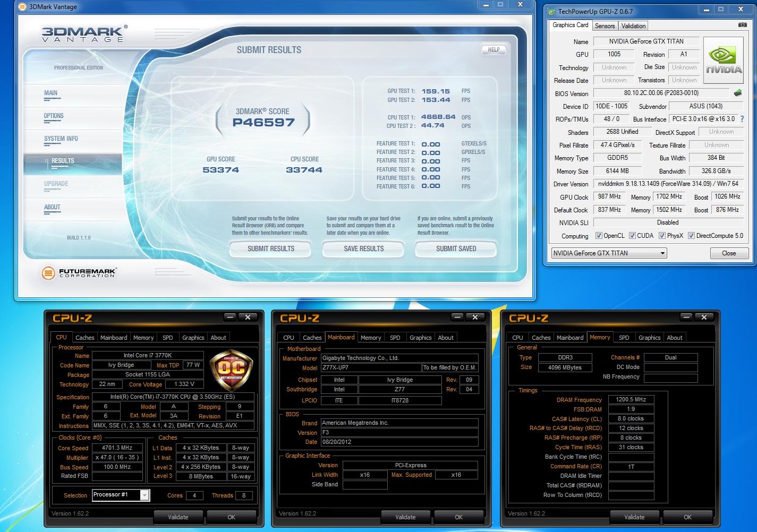Go to MAIN in 3DMark sidebar
The image size is (757, 532).
51,93
